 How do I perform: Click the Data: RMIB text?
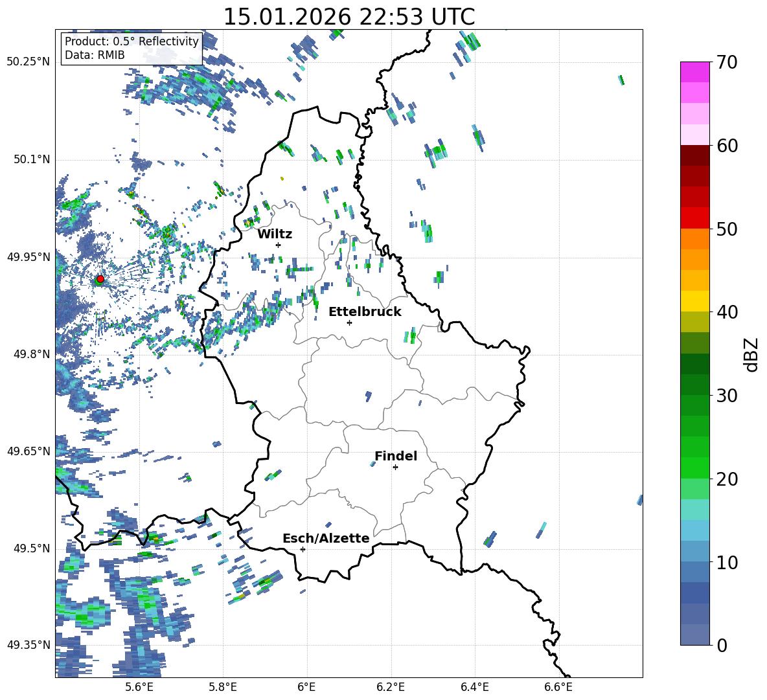coord(95,55)
